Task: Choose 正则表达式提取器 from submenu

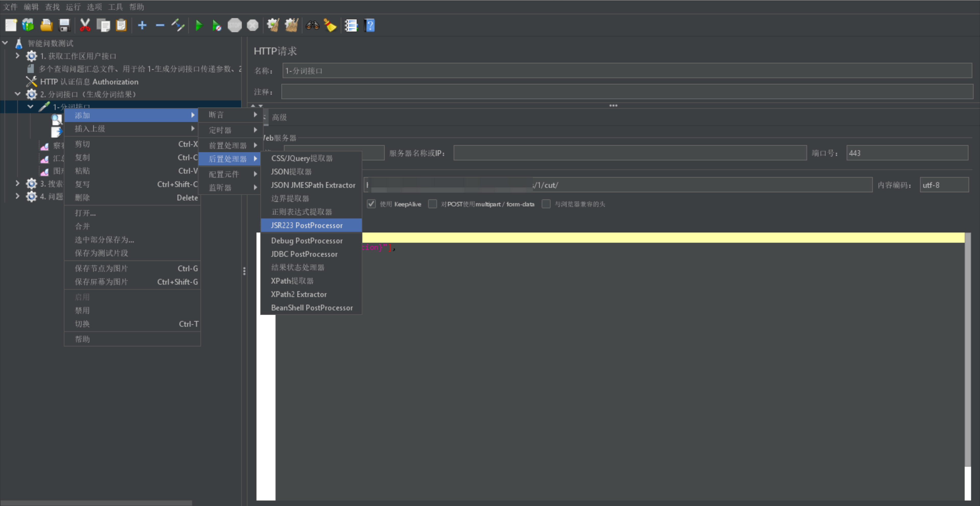Action: (311, 212)
